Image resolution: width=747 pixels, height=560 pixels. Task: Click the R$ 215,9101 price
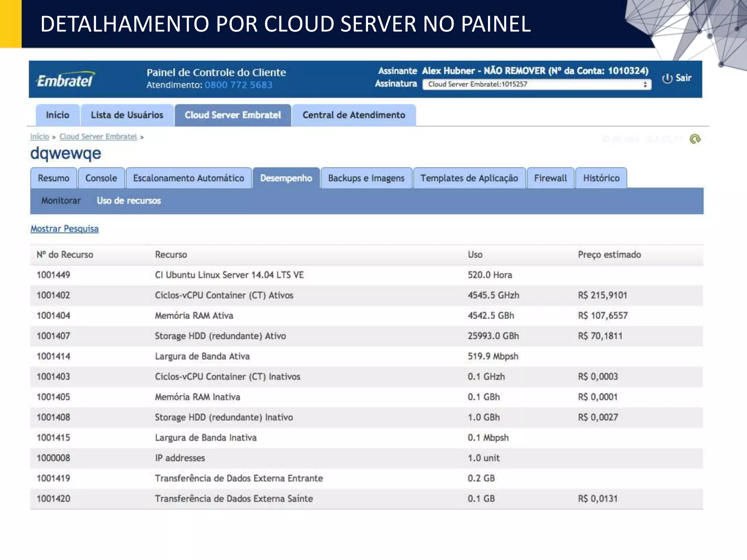pyautogui.click(x=603, y=295)
